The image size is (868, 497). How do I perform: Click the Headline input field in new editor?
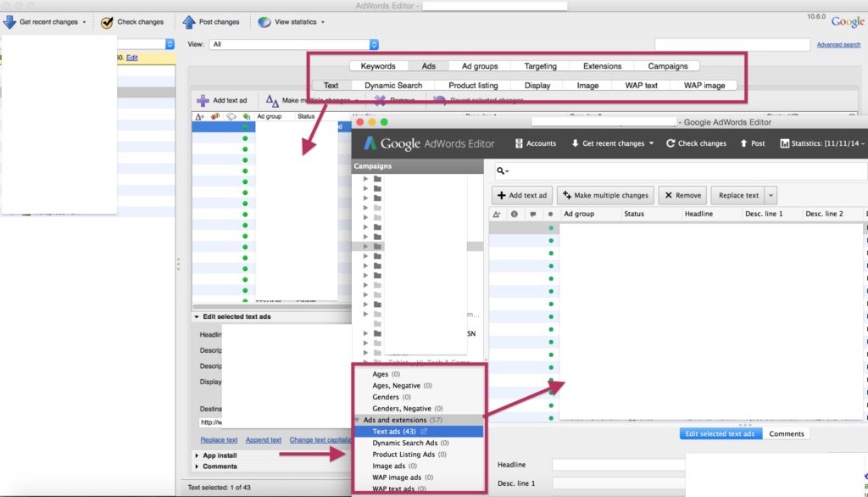tap(618, 465)
